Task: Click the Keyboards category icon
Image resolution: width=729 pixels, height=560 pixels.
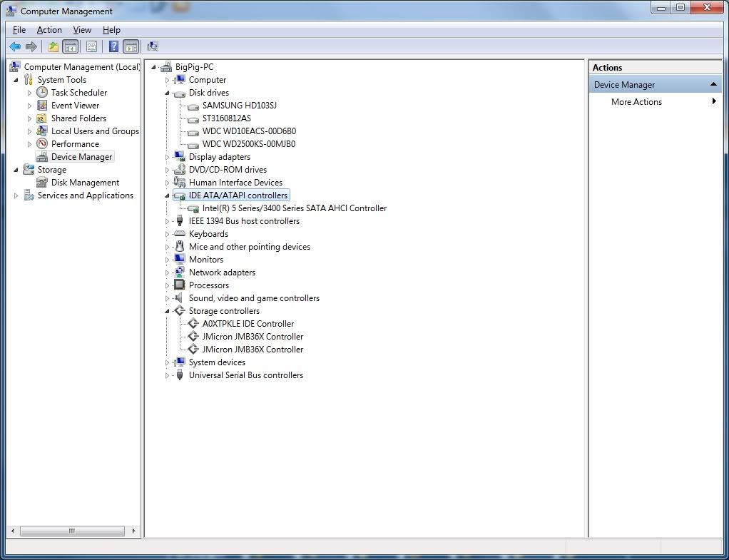Action: pos(180,234)
